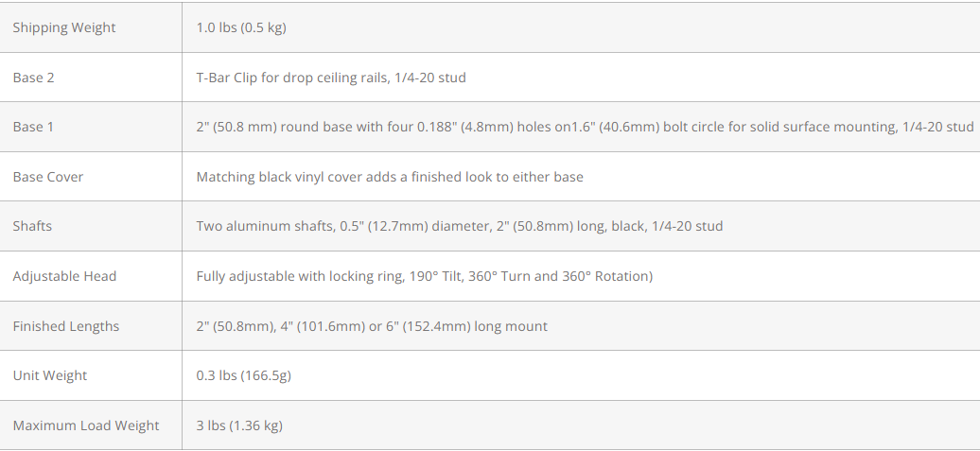
Task: Click the Unit Weight label
Action: [50, 375]
